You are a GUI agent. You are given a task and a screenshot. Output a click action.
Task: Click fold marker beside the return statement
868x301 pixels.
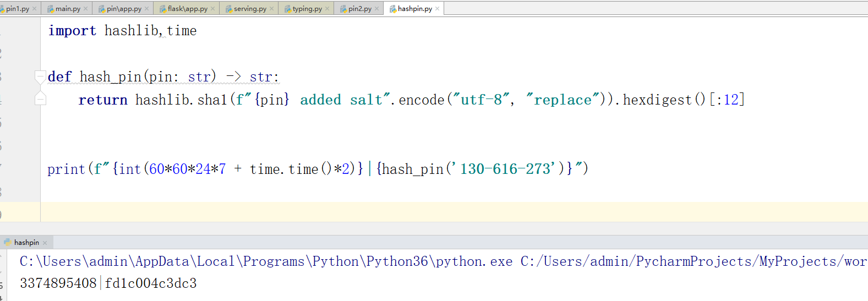pos(40,100)
